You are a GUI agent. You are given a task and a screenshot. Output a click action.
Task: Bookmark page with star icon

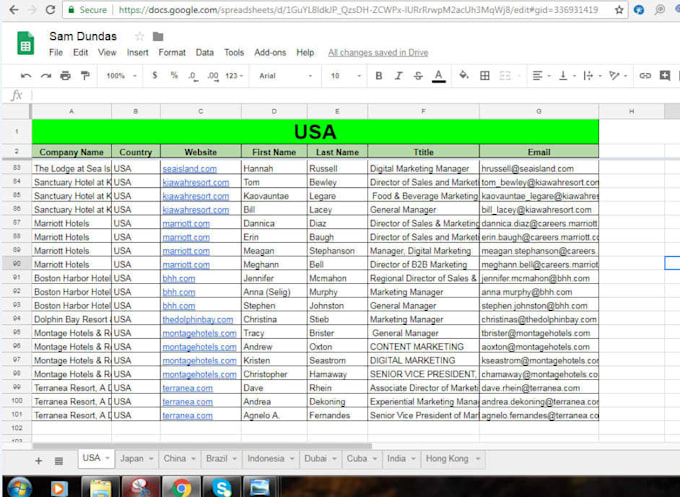point(619,10)
